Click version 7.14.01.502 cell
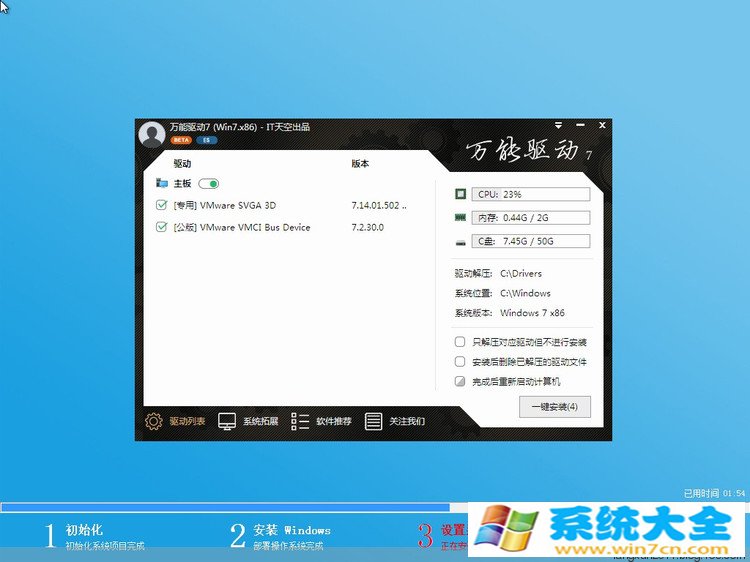Screen dimensions: 750x562 pos(379,206)
